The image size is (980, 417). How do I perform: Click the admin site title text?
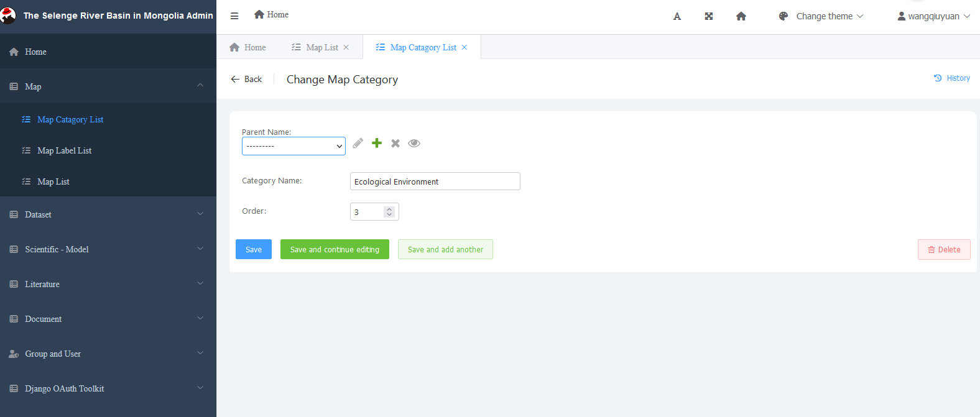(118, 16)
